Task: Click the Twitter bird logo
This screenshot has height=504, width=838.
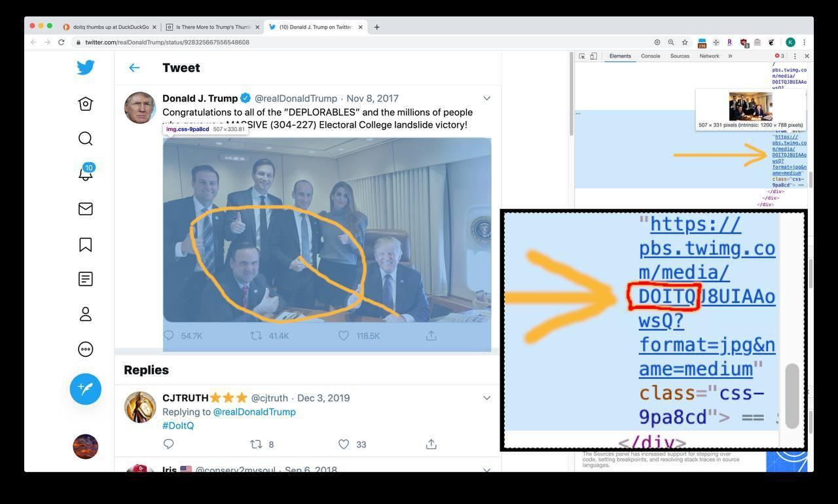Action: [x=86, y=67]
